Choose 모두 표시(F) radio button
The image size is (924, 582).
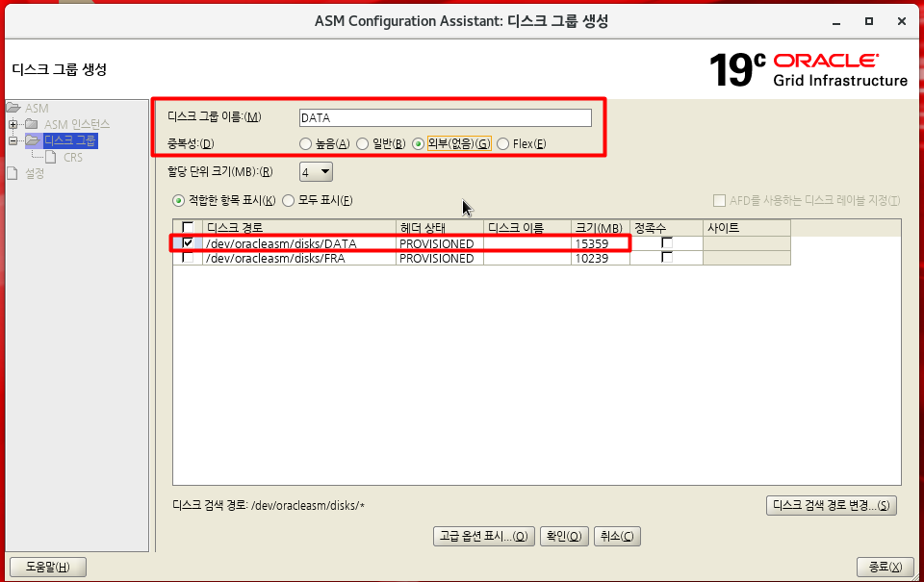tap(288, 201)
